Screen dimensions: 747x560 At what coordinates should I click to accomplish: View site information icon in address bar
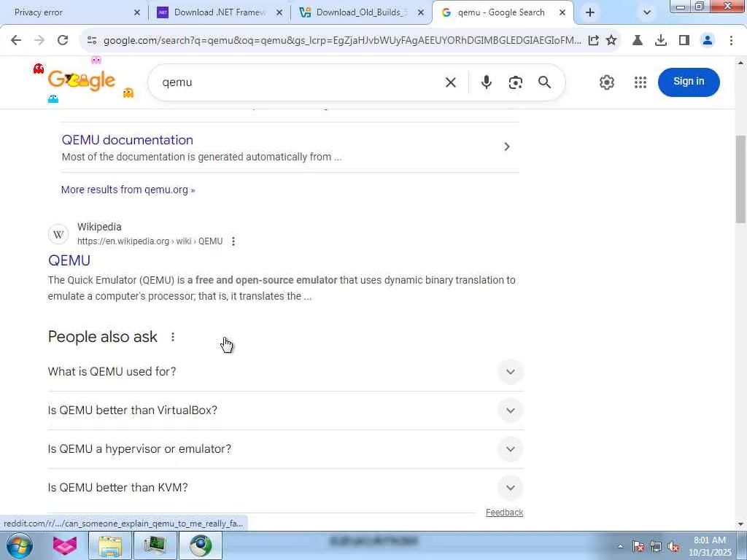(92, 41)
